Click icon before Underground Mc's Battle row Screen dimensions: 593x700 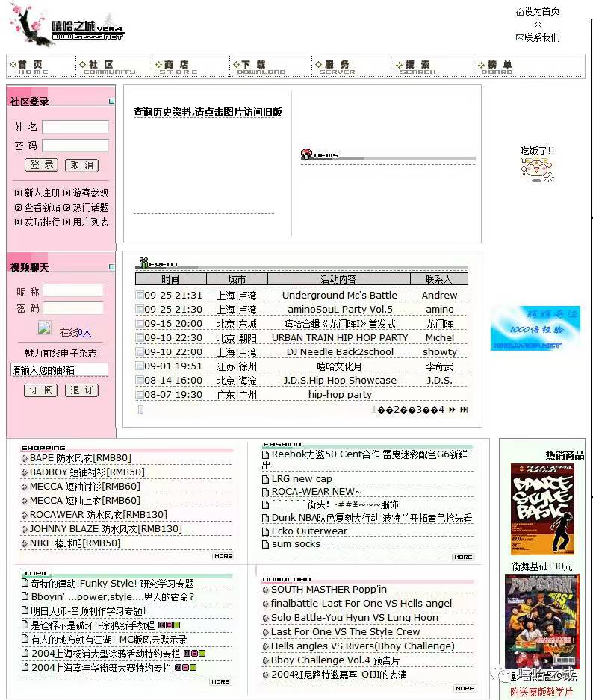point(140,295)
